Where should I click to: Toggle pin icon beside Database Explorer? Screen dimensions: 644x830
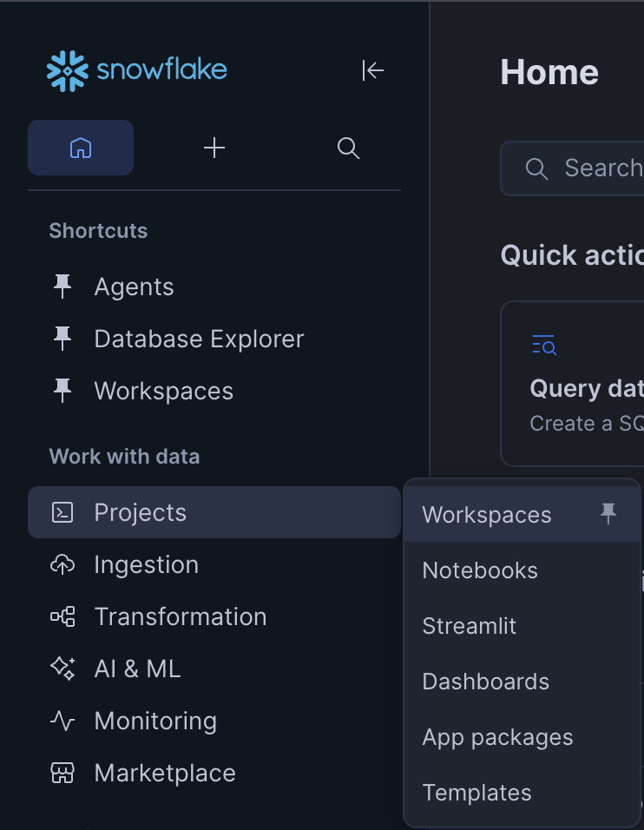[x=62, y=339]
